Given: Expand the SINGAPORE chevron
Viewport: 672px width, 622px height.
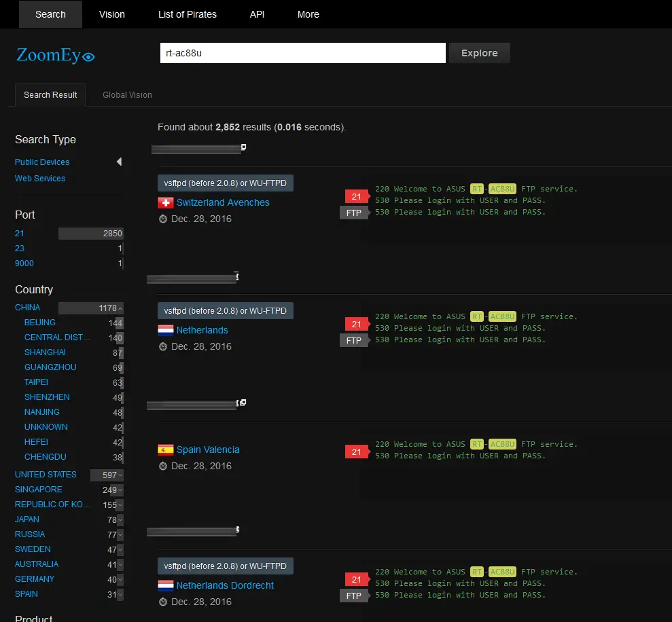Looking at the screenshot, I should tap(120, 490).
